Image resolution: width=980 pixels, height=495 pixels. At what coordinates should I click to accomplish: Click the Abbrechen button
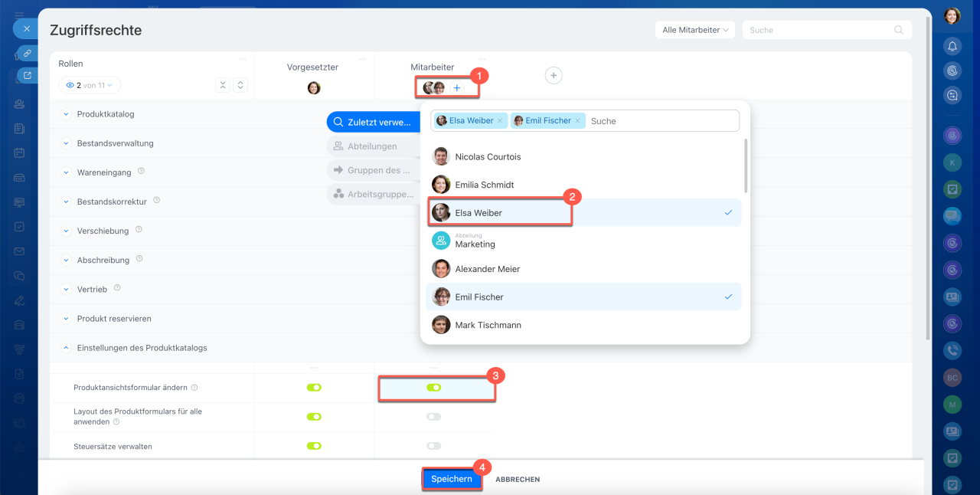pos(518,480)
